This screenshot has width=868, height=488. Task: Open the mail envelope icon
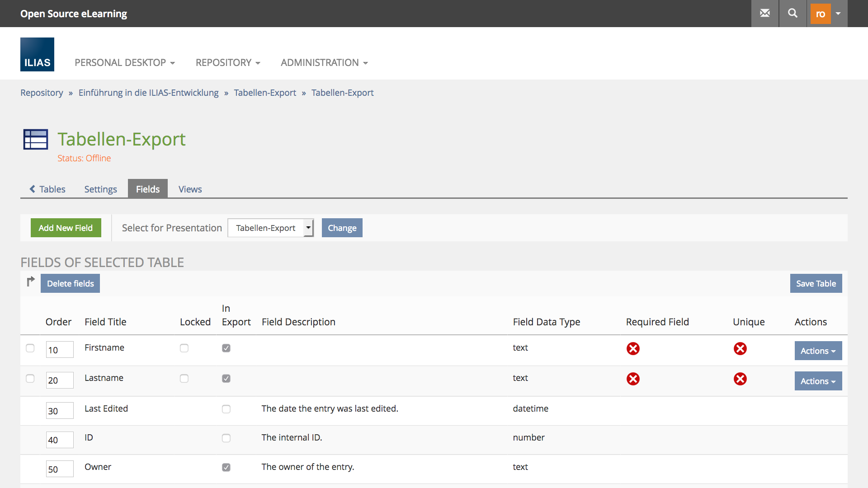765,13
